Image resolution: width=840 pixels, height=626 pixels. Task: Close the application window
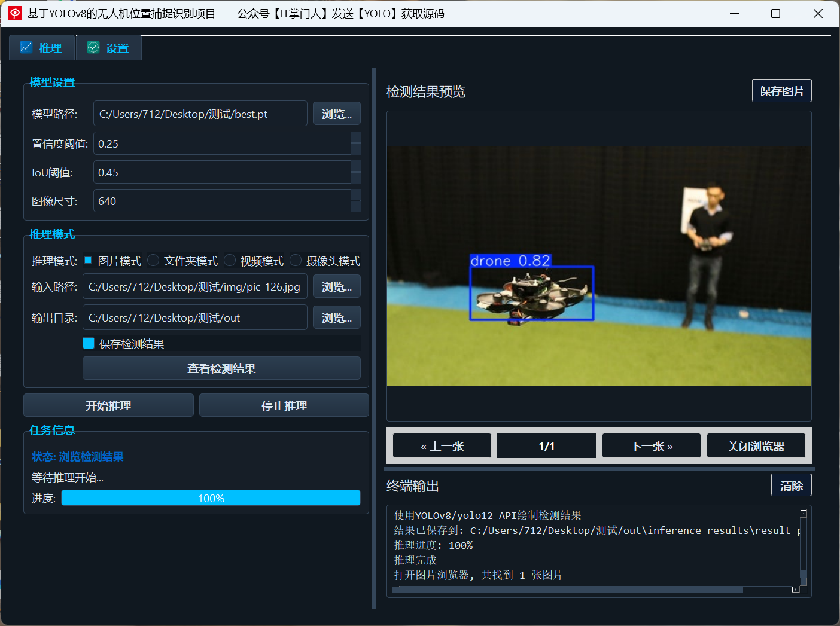[818, 13]
